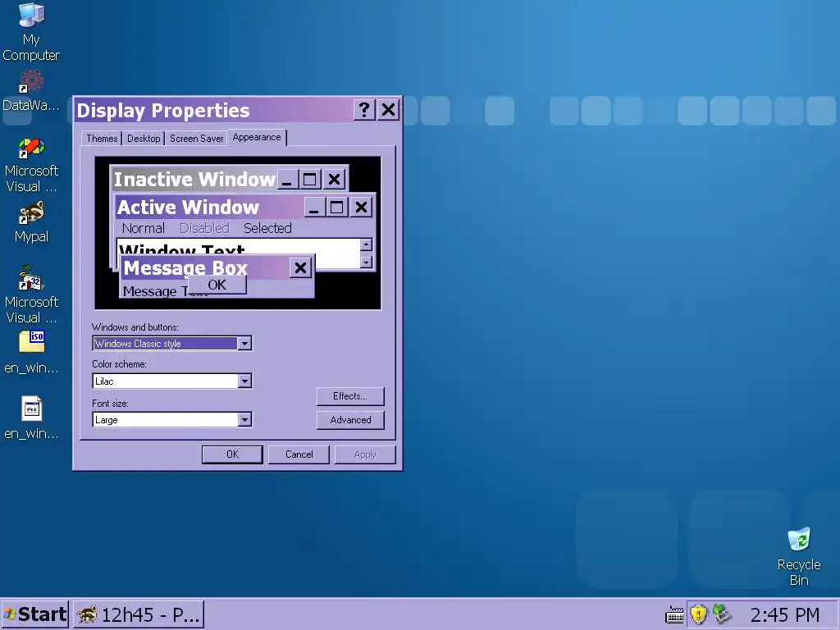The width and height of the screenshot is (840, 630).
Task: Switch to the 12h45 - P... taskbar window
Action: click(139, 614)
